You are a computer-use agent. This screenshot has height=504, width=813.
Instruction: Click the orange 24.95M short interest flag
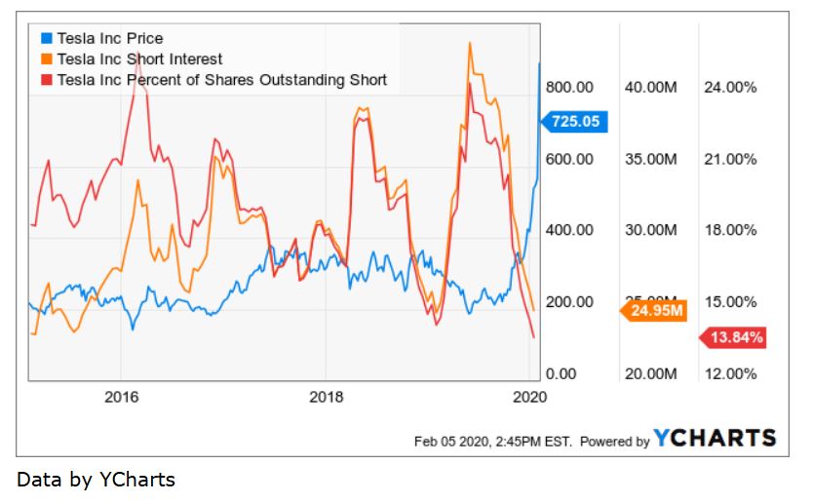[656, 312]
